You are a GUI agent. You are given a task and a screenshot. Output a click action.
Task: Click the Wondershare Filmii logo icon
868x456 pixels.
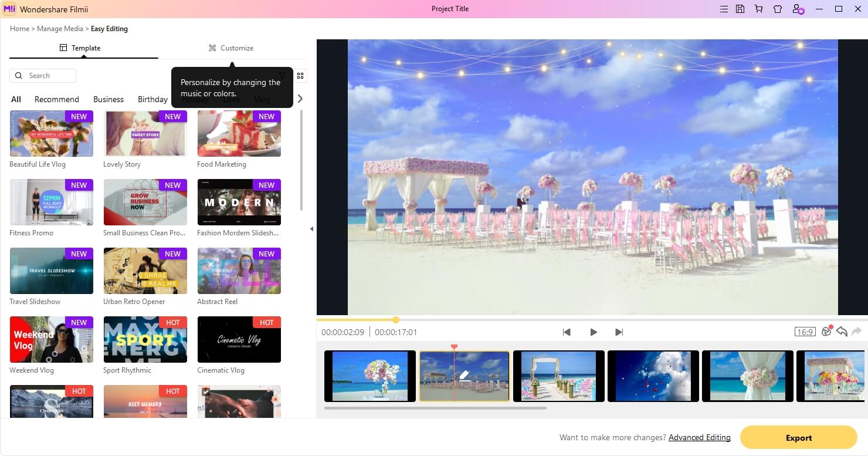coord(9,9)
